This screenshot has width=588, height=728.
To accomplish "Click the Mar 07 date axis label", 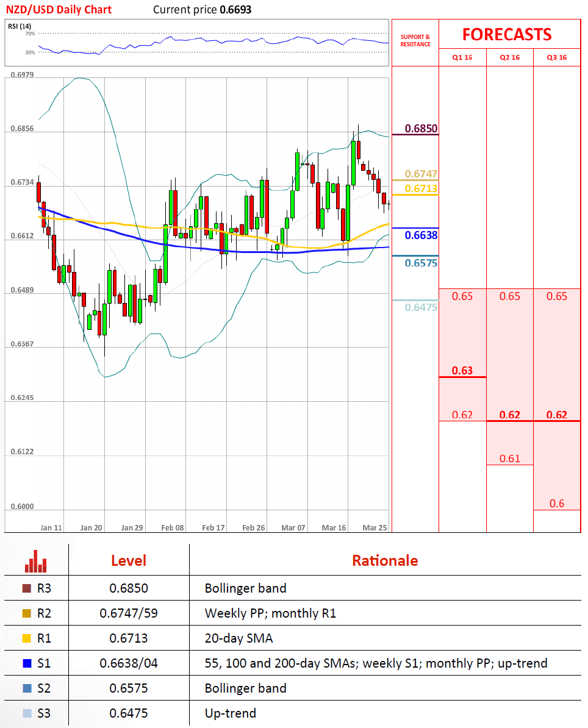I will [293, 528].
